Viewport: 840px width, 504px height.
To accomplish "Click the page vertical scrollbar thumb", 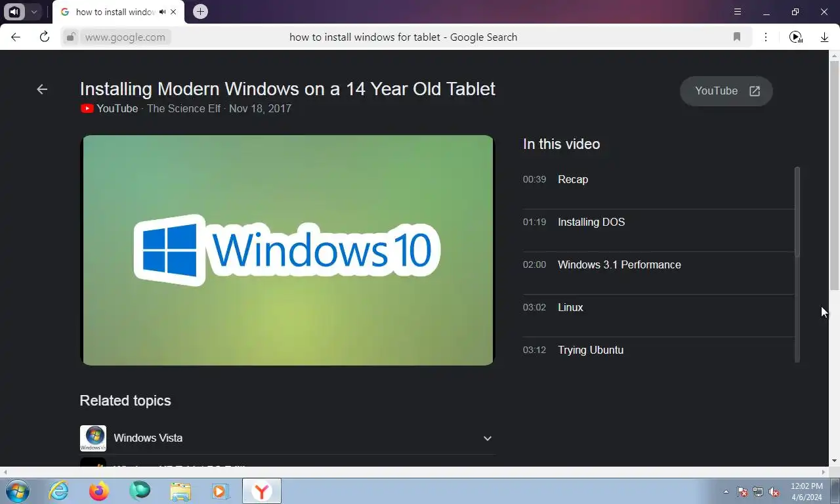I will click(834, 175).
